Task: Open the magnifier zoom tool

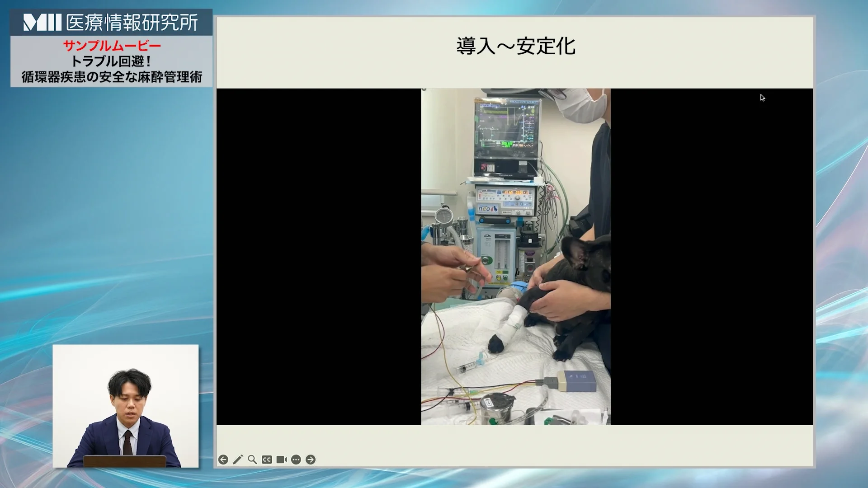Action: (x=252, y=460)
